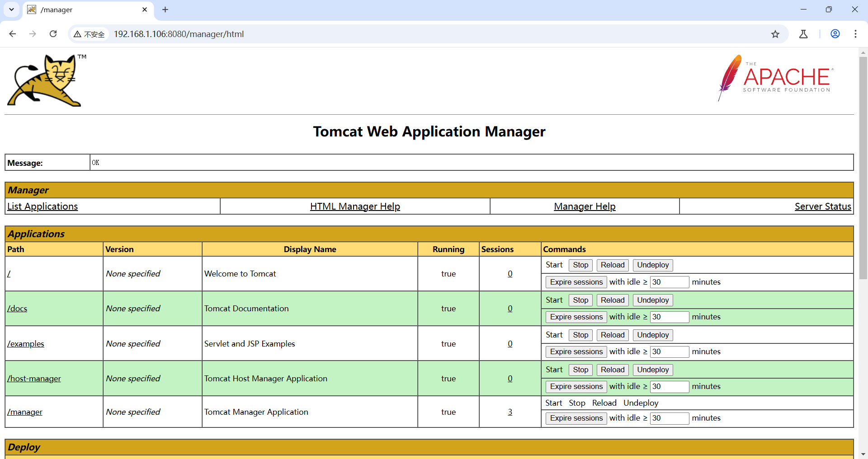
Task: Expire sessions for /examples
Action: [576, 352]
